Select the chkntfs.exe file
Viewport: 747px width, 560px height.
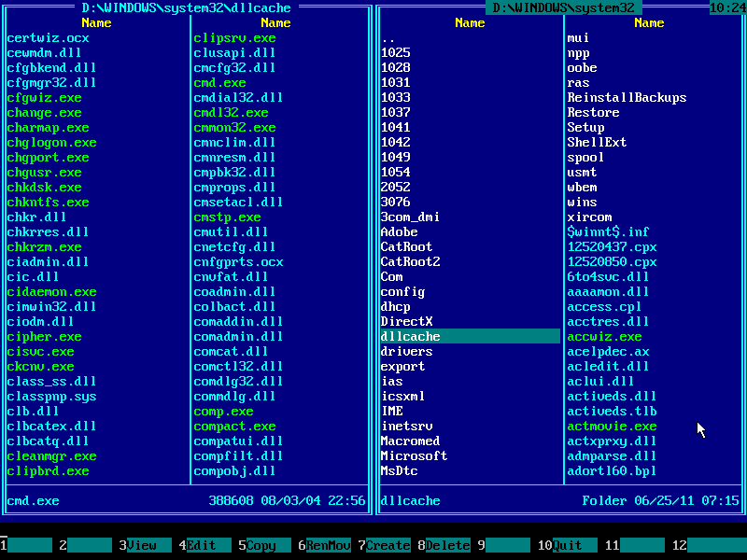click(49, 202)
